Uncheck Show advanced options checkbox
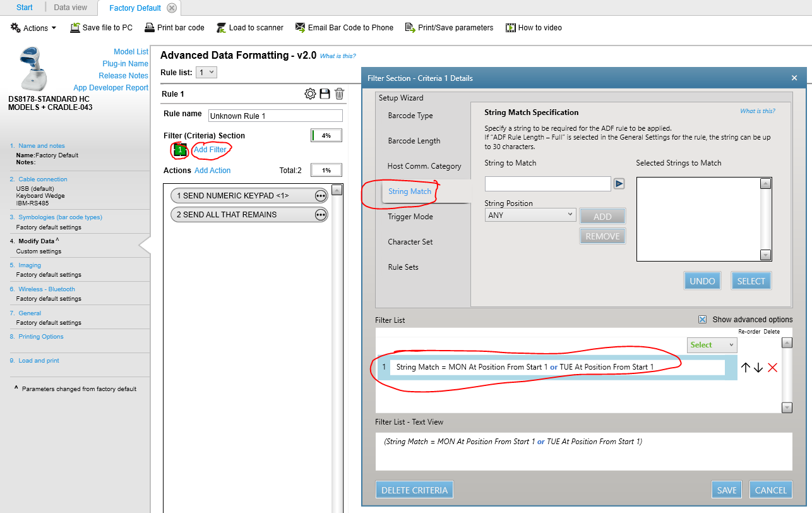 click(702, 320)
